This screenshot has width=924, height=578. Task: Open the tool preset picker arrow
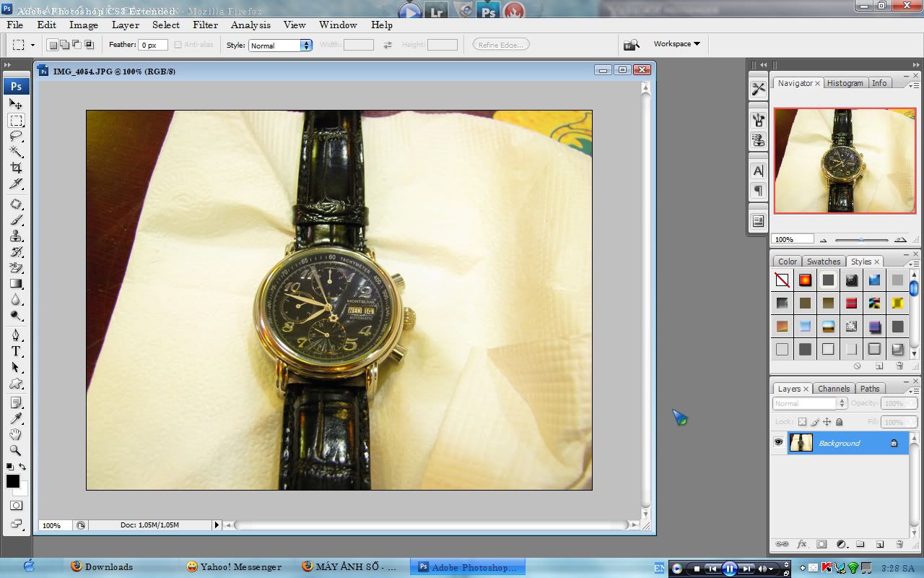(32, 45)
